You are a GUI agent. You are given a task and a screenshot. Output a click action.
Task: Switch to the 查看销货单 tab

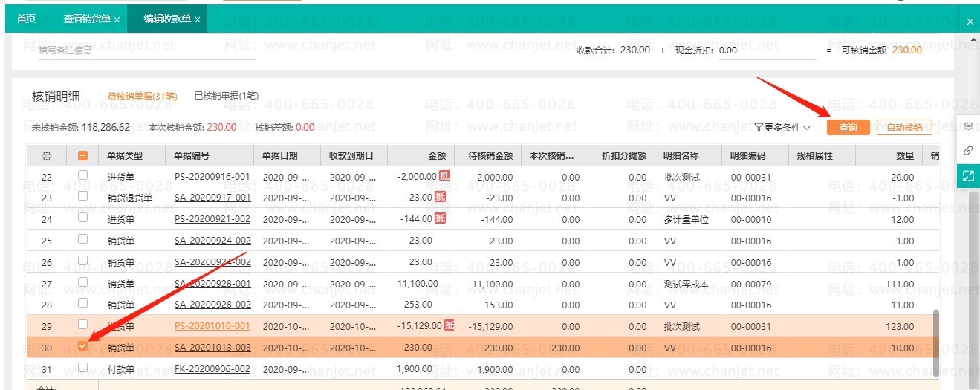pyautogui.click(x=86, y=19)
